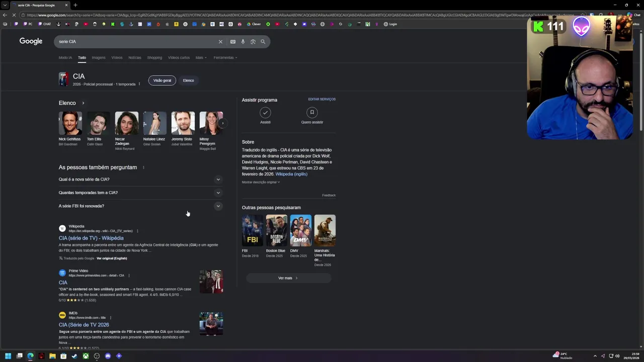Open the Login bookmark
Screen dimensions: 644x362
click(x=390, y=24)
